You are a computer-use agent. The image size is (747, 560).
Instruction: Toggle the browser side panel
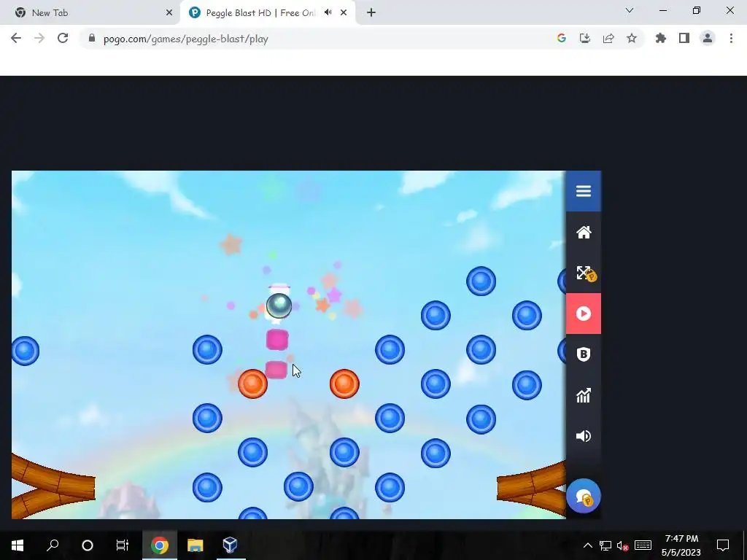tap(684, 39)
